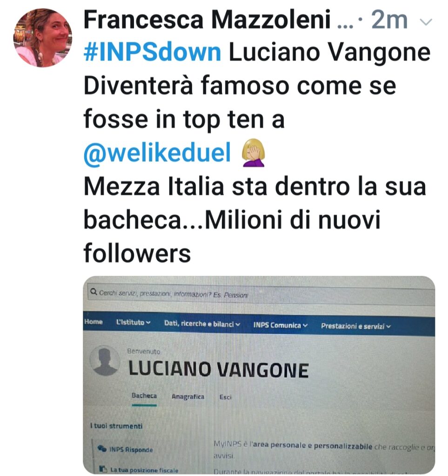448x476 pixels.
Task: Open the INPS Comunica menu
Action: pos(281,325)
